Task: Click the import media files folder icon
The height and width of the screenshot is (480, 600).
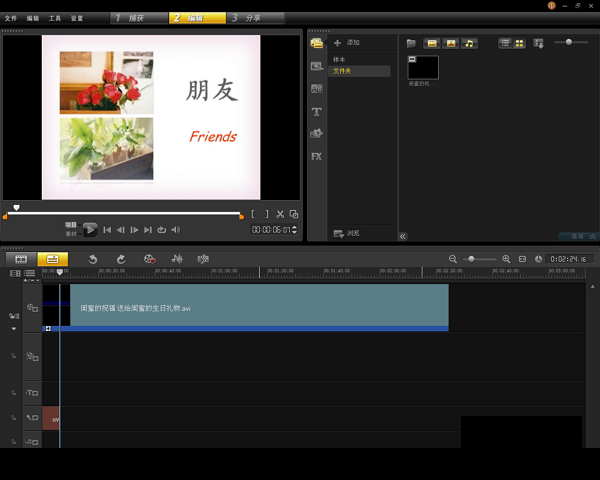Action: click(x=411, y=43)
